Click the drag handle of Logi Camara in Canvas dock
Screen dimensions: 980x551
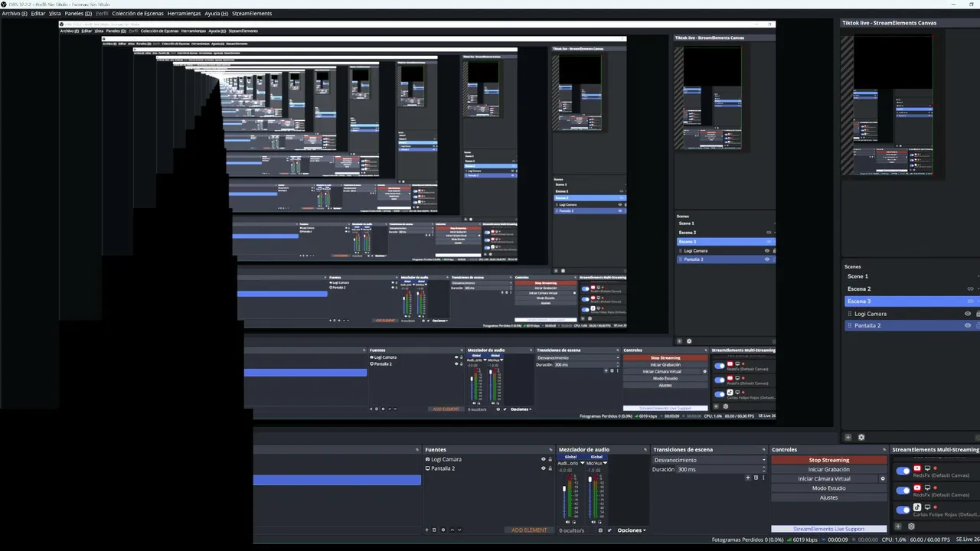pos(849,314)
